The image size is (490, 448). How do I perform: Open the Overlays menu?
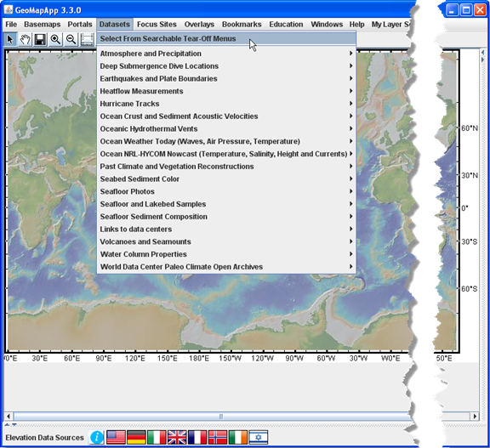click(x=199, y=25)
